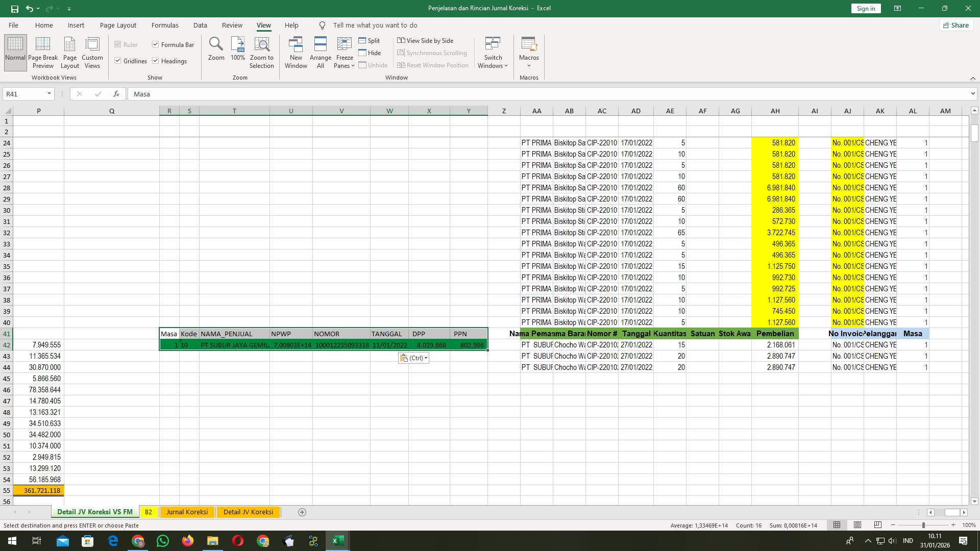
Task: Toggle the Headings checkbox
Action: pos(156,61)
